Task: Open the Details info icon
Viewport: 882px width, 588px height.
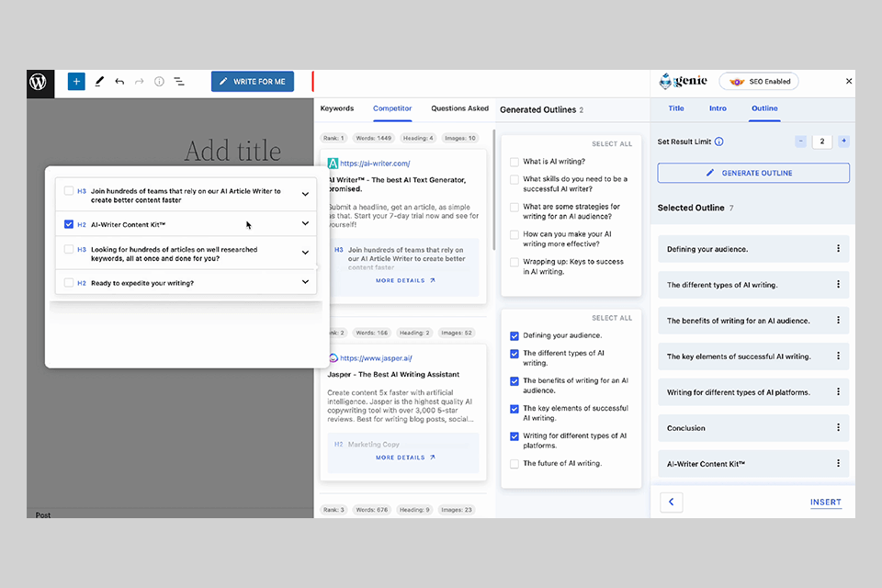Action: [x=159, y=82]
